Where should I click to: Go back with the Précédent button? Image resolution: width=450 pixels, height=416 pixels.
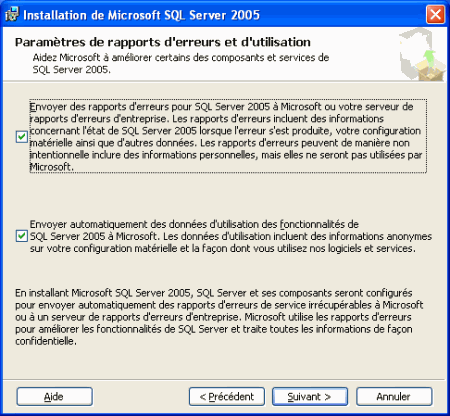coord(227,396)
